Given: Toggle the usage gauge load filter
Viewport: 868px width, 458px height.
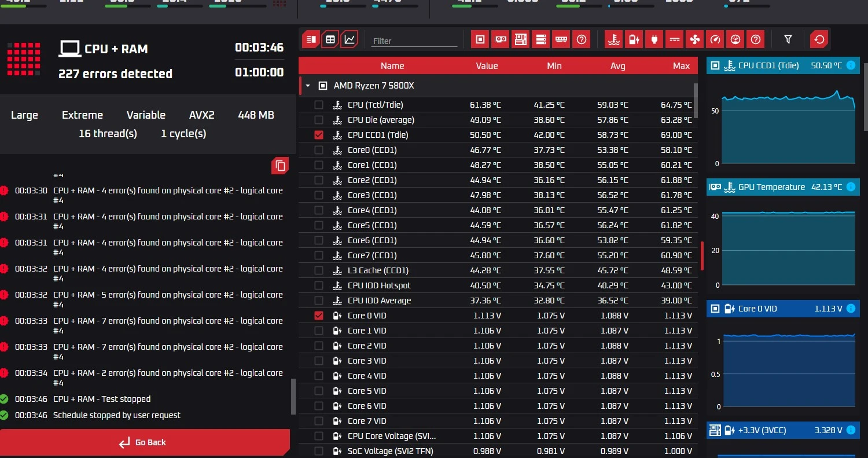Looking at the screenshot, I should tap(735, 39).
